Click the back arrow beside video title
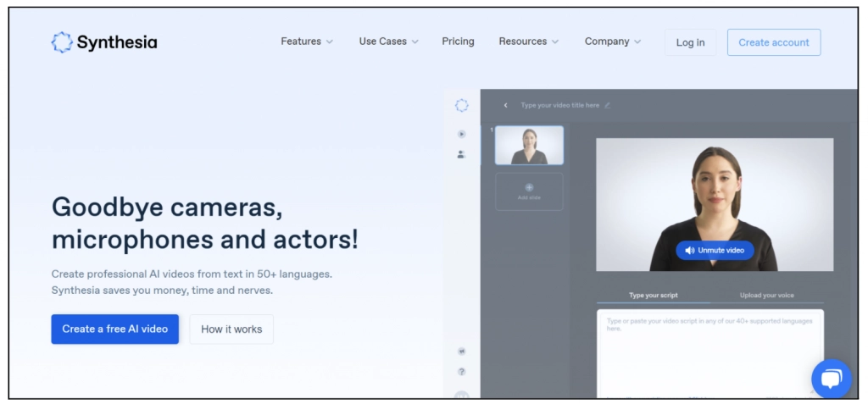 (505, 105)
